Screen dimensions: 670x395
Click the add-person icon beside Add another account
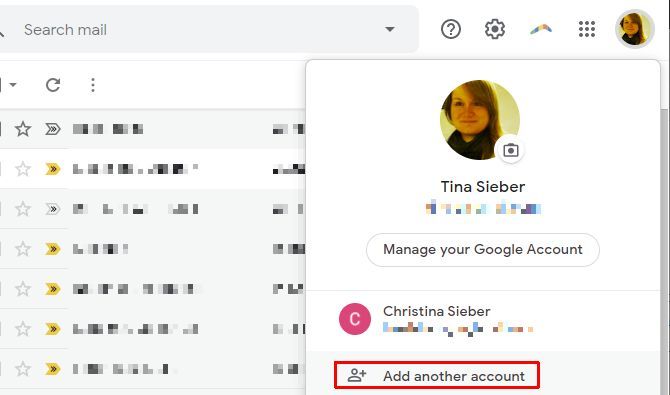pyautogui.click(x=357, y=375)
